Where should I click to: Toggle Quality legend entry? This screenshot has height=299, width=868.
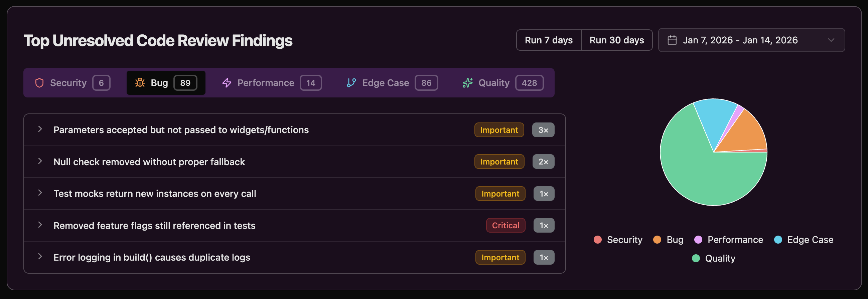[713, 258]
